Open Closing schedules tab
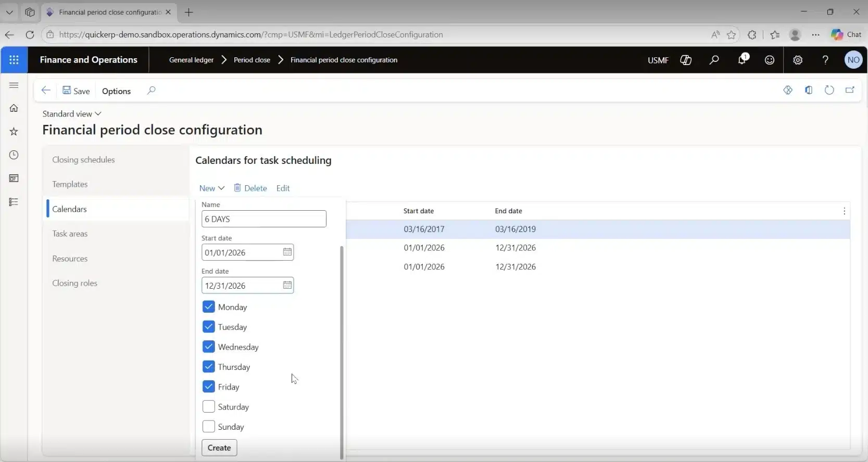This screenshot has height=462, width=868. pyautogui.click(x=83, y=160)
